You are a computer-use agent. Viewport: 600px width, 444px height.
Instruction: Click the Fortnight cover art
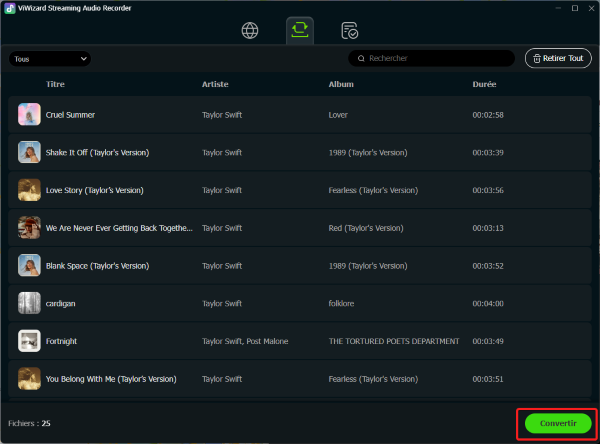[x=29, y=341]
